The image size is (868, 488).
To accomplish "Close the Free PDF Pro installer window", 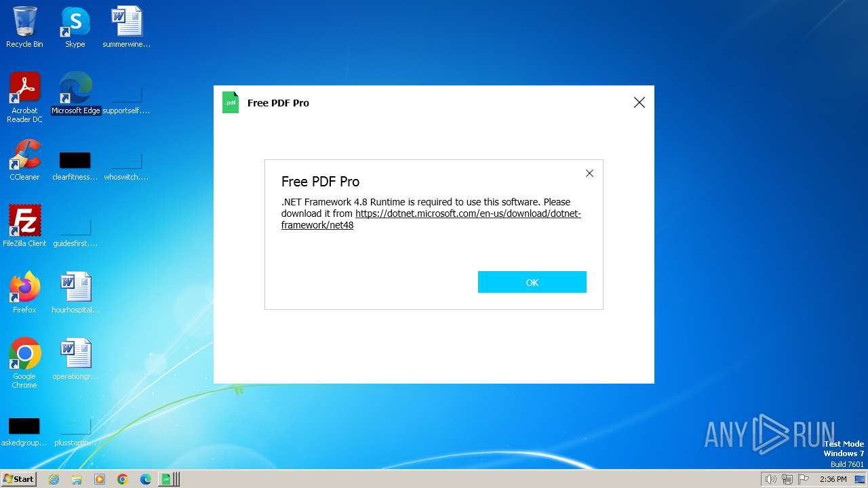I will (639, 102).
